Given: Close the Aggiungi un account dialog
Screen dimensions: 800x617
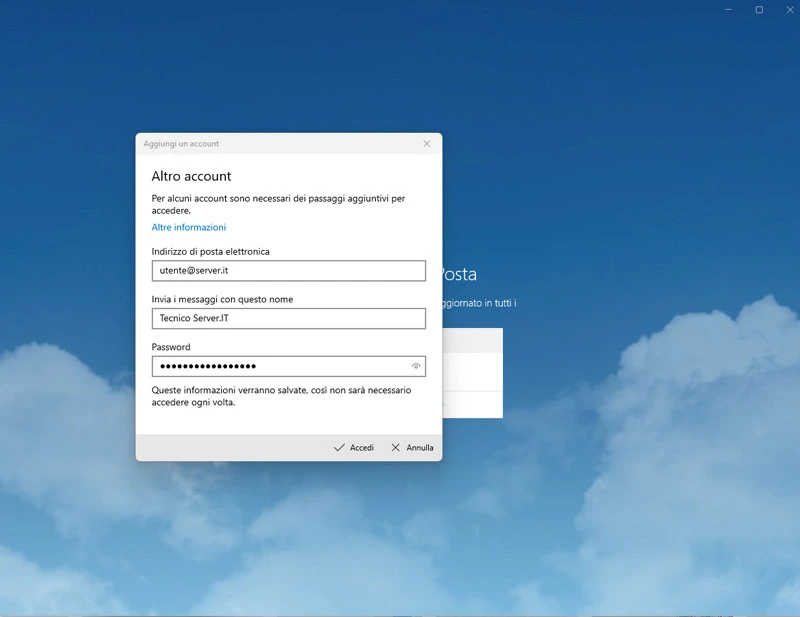Looking at the screenshot, I should point(427,143).
